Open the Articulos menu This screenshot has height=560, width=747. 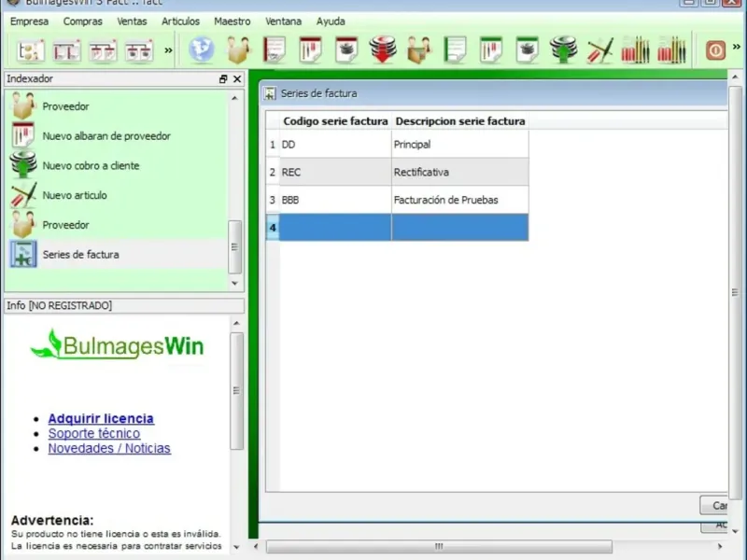pos(180,21)
